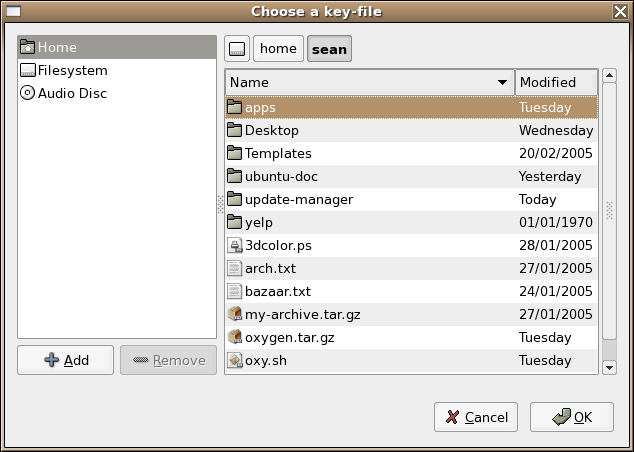Navigate to the home path button

pyautogui.click(x=278, y=49)
